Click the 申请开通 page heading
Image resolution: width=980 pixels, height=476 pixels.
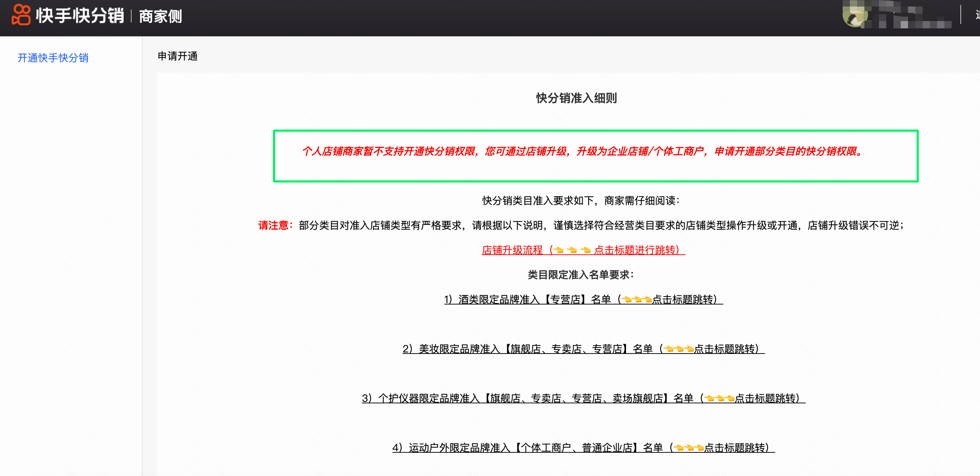(x=178, y=56)
